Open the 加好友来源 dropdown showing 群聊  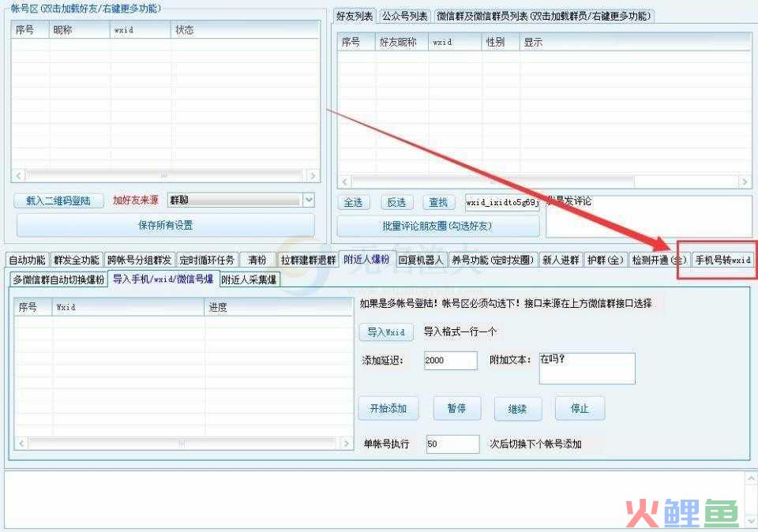click(x=241, y=200)
